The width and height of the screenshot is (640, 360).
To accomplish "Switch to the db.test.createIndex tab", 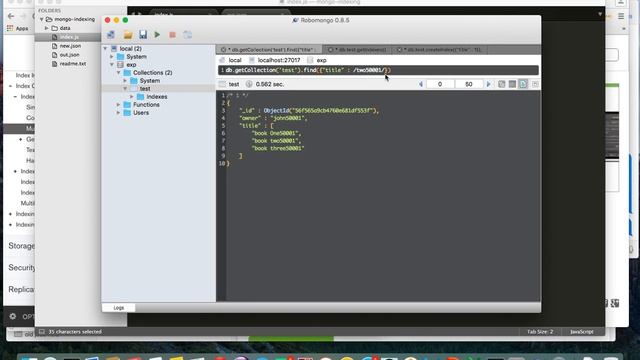I will click(x=439, y=50).
